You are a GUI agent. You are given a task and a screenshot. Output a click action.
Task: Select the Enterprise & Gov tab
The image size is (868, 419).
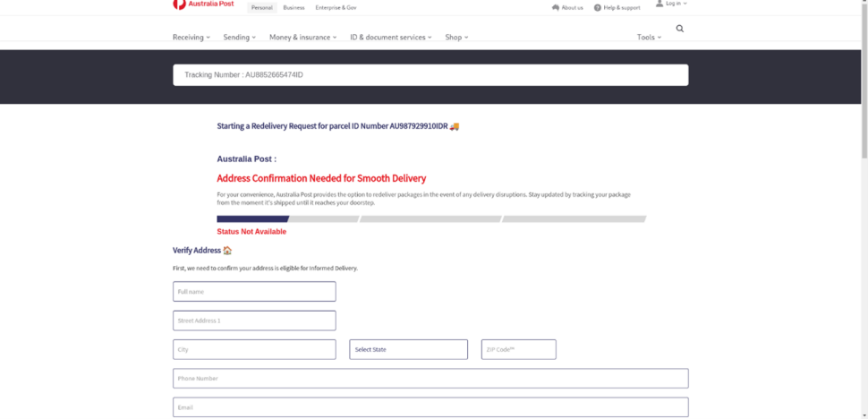click(336, 7)
